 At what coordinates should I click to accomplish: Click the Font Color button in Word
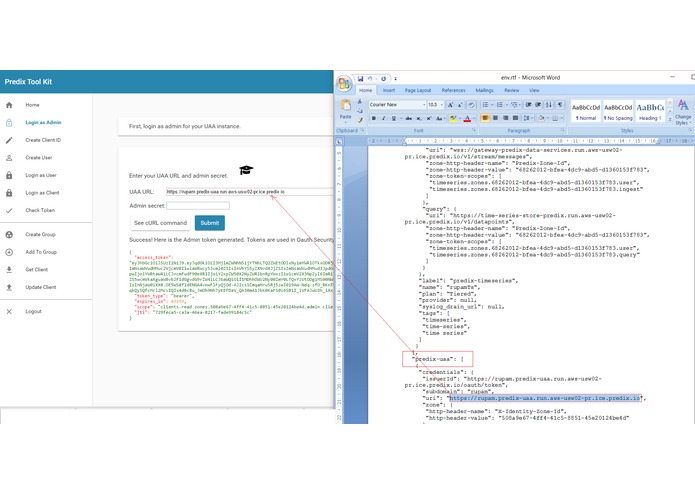pos(467,118)
